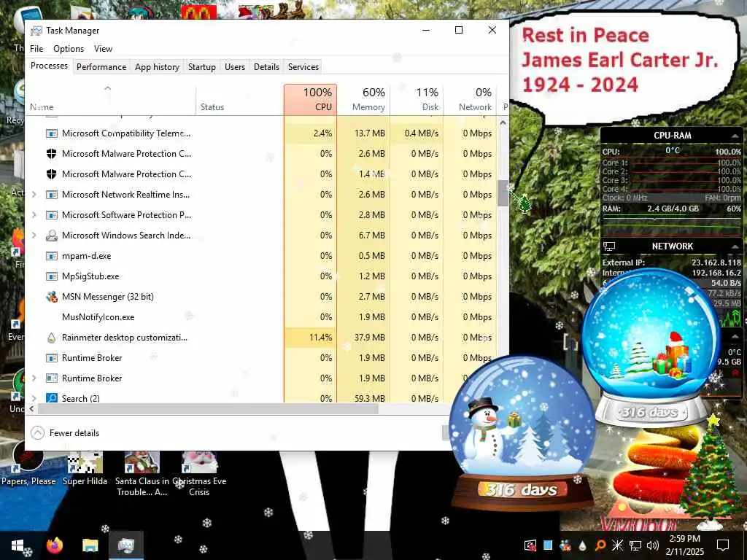This screenshot has height=560, width=747.
Task: Collapse the NETWORK widget panel
Action: pos(735,246)
